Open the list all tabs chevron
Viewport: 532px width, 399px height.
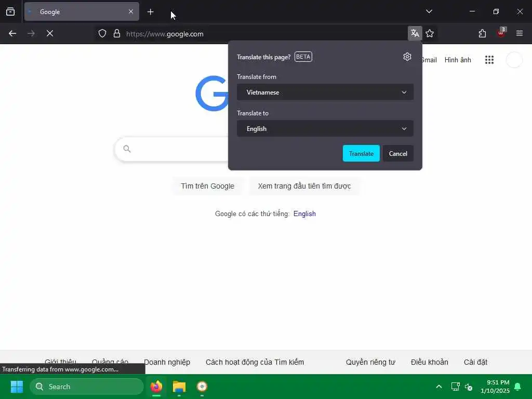pyautogui.click(x=429, y=11)
